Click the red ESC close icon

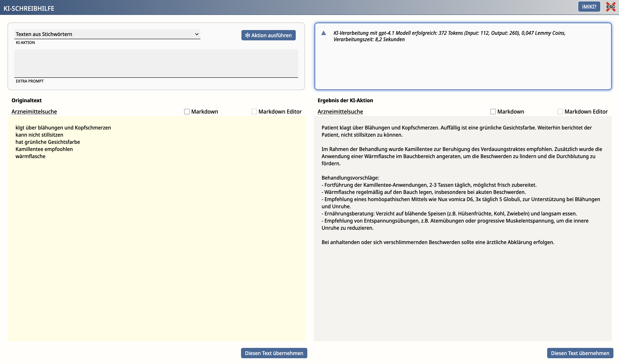click(611, 7)
